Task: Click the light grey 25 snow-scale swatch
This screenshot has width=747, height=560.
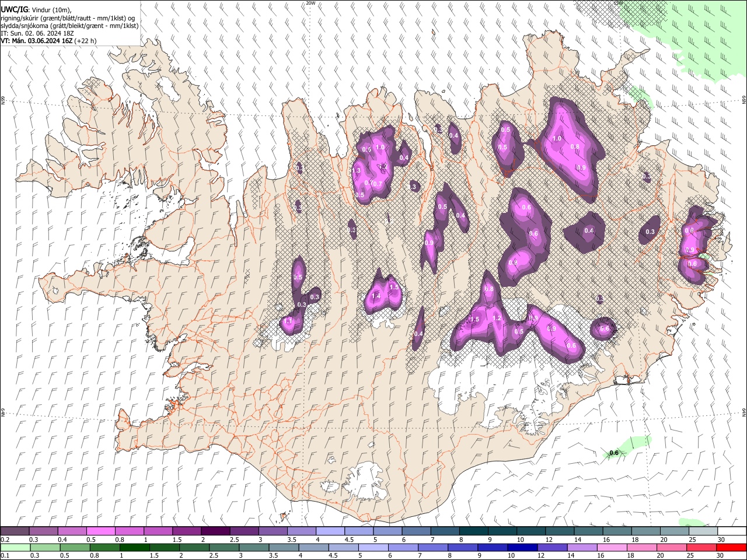Action: 703,531
